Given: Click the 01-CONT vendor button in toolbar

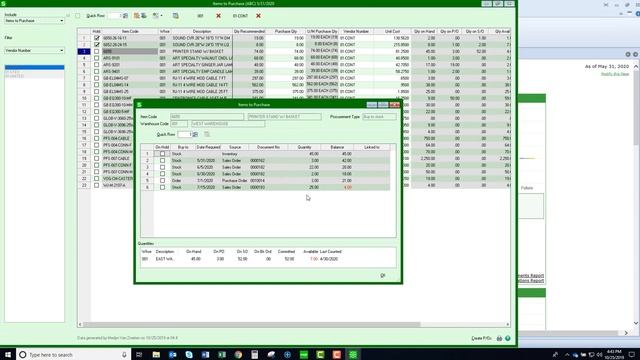Looking at the screenshot, I should click(240, 16).
